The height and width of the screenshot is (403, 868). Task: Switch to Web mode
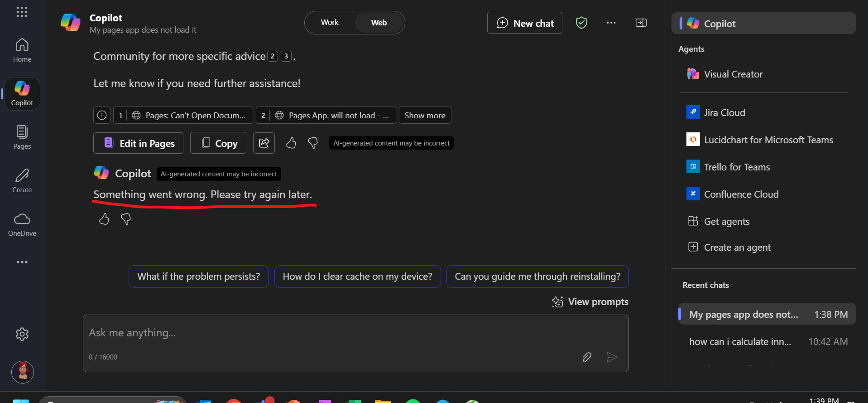(x=379, y=23)
